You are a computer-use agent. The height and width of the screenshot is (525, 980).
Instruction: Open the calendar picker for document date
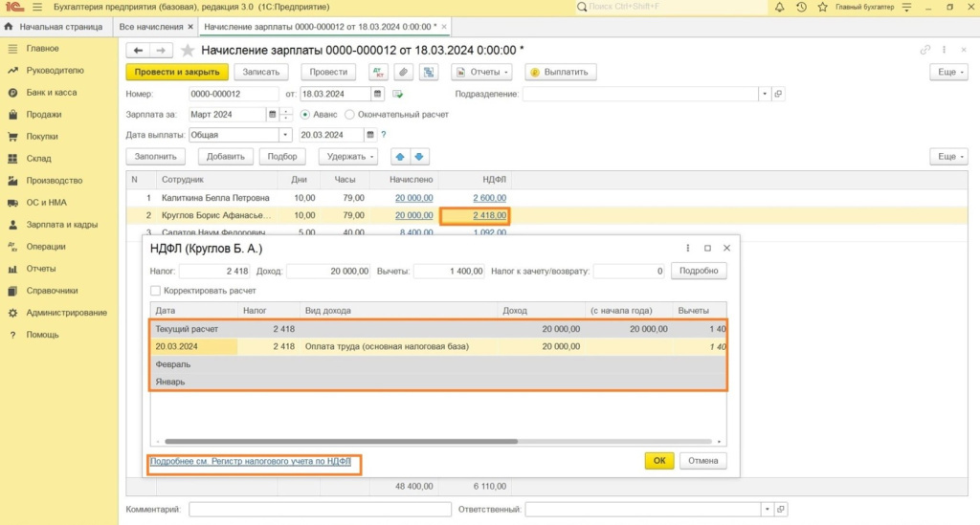click(x=378, y=94)
